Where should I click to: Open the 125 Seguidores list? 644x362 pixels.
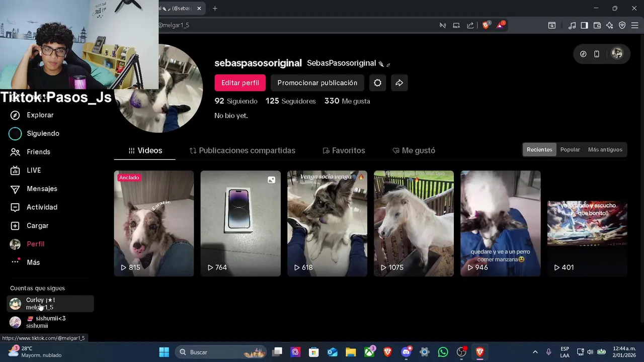click(291, 101)
